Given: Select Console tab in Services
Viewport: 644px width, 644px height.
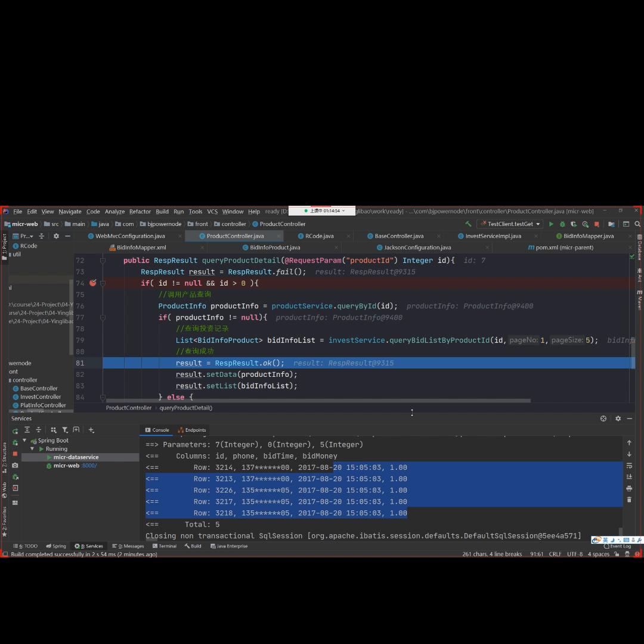Looking at the screenshot, I should point(157,430).
